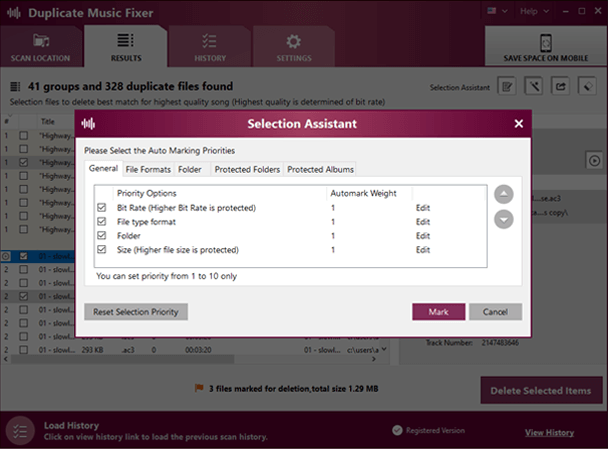Click the unmark eraser icon
Image resolution: width=608 pixels, height=449 pixels.
pos(587,86)
